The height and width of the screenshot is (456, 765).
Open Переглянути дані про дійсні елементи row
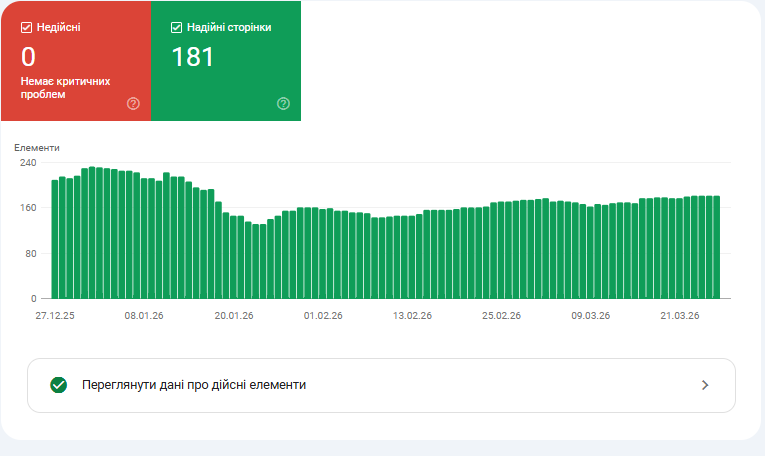click(x=381, y=385)
